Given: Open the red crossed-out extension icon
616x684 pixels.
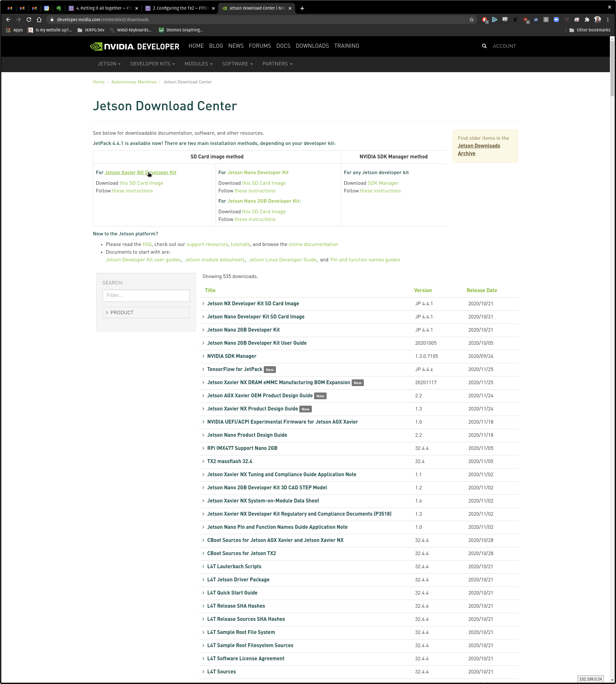Looking at the screenshot, I should point(567,20).
